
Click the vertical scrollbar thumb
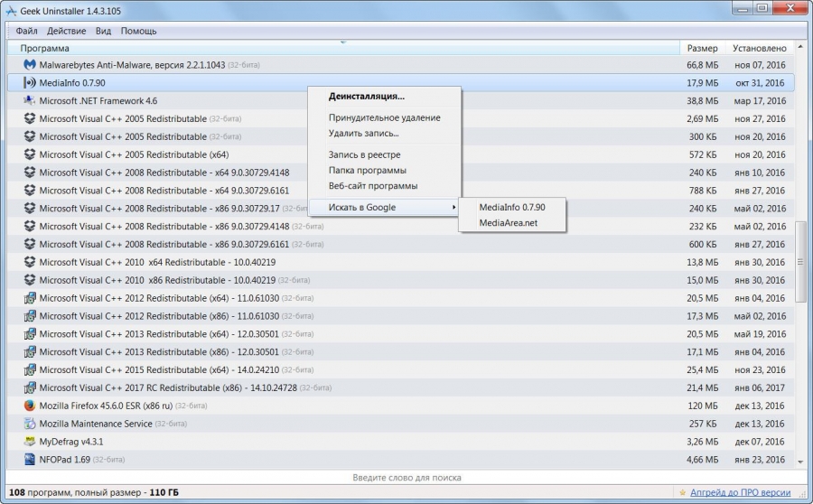pos(800,262)
